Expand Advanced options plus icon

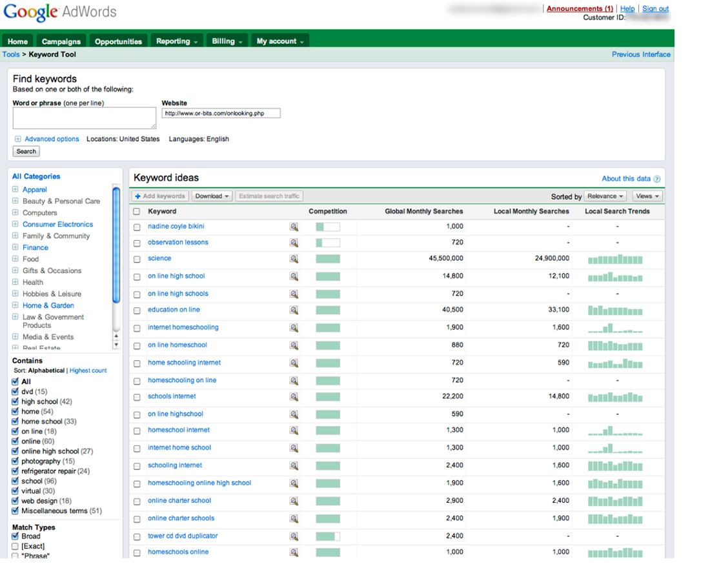17,139
